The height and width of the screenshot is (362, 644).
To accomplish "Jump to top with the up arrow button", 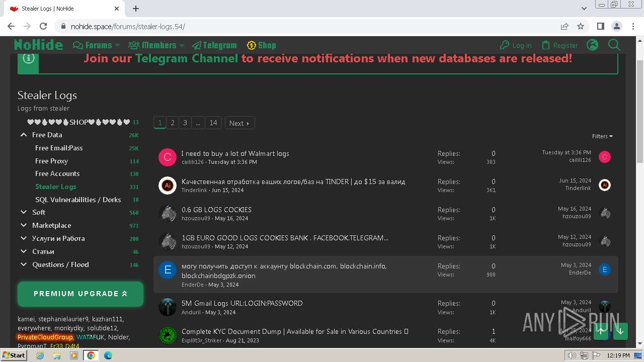I will click(601, 331).
